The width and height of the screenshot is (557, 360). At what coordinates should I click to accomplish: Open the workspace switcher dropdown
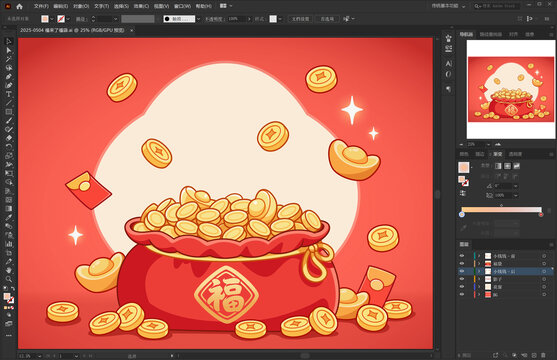pos(448,6)
